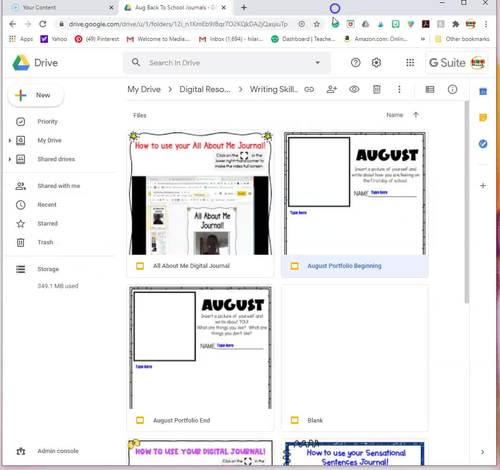This screenshot has height=470, width=500.
Task: Expand the Shared drives tree
Action: 10,159
